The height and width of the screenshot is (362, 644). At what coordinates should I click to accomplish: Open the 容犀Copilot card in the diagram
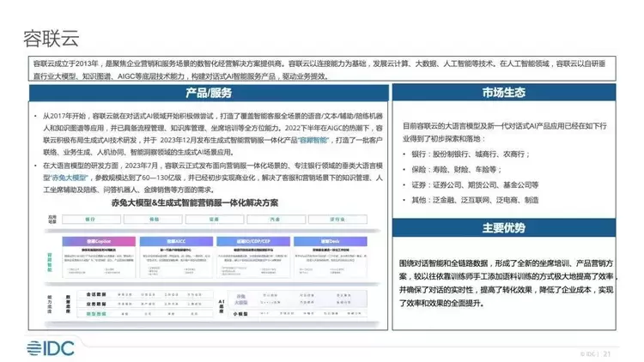(98, 242)
